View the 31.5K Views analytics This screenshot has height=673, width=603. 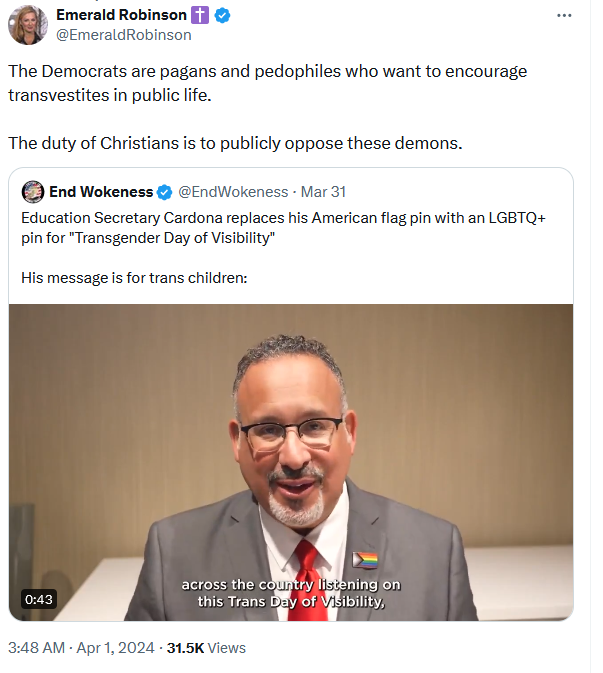tap(206, 648)
